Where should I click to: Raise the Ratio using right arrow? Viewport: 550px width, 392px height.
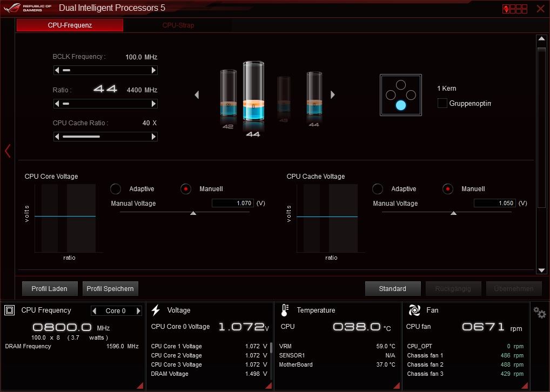point(153,104)
